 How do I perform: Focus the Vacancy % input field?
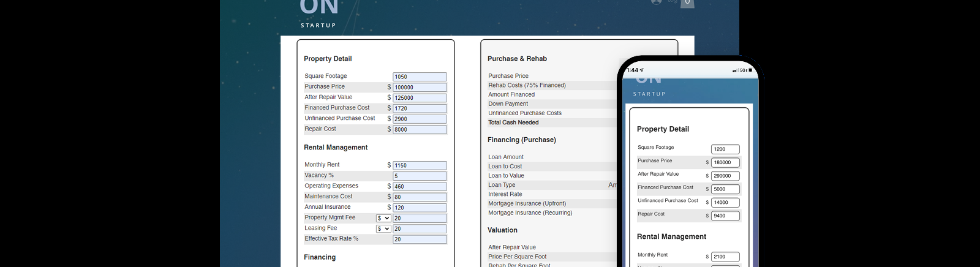click(420, 176)
